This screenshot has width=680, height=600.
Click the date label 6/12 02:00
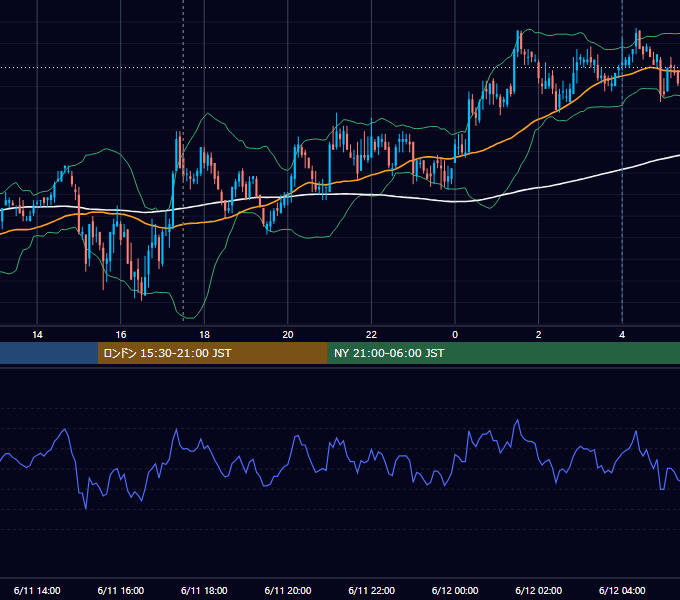pyautogui.click(x=539, y=590)
